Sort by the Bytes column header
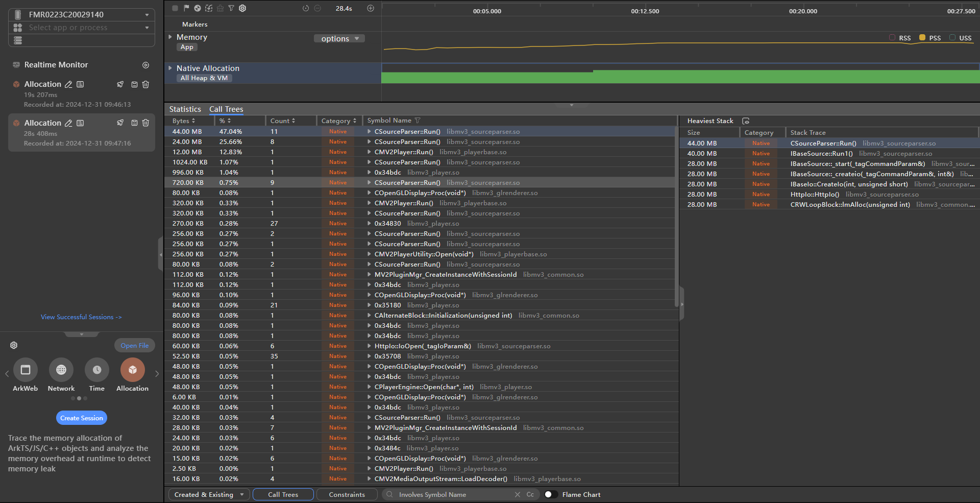 coord(184,121)
